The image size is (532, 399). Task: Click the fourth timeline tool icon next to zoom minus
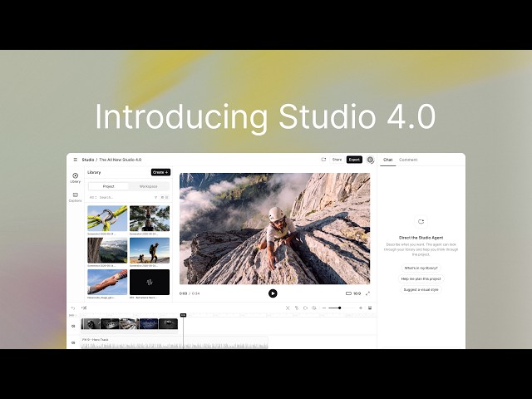tap(314, 308)
